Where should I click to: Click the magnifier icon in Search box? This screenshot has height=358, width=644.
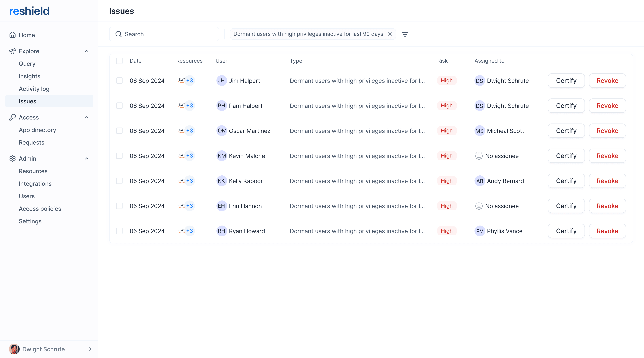[x=119, y=34]
